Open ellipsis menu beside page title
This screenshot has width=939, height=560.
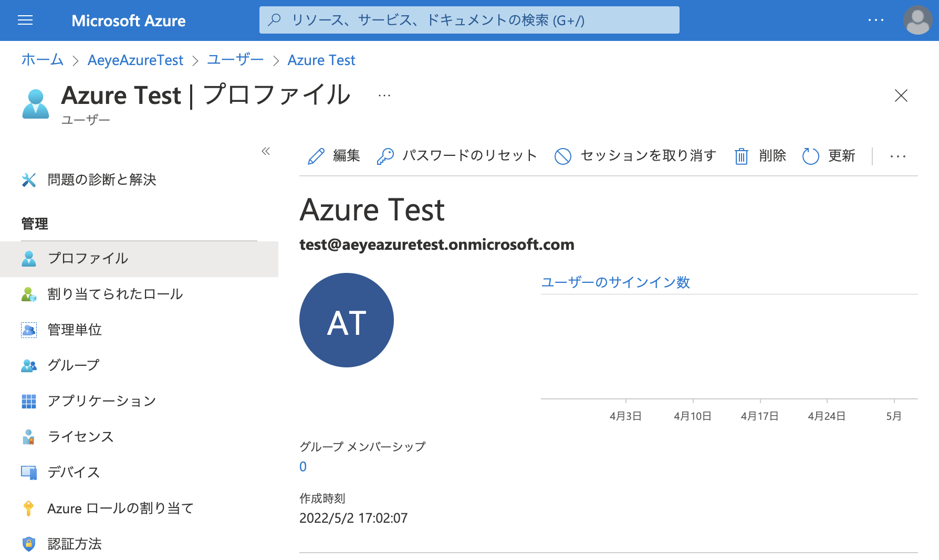384,96
